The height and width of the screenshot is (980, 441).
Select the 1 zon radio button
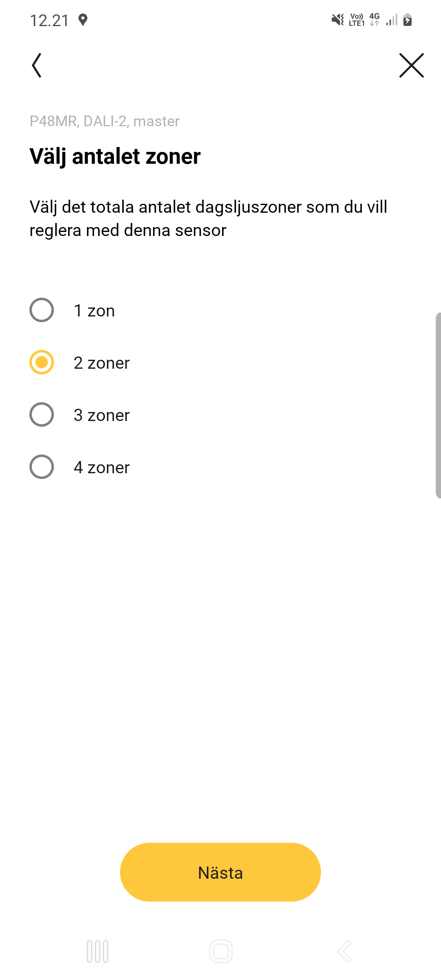point(42,310)
